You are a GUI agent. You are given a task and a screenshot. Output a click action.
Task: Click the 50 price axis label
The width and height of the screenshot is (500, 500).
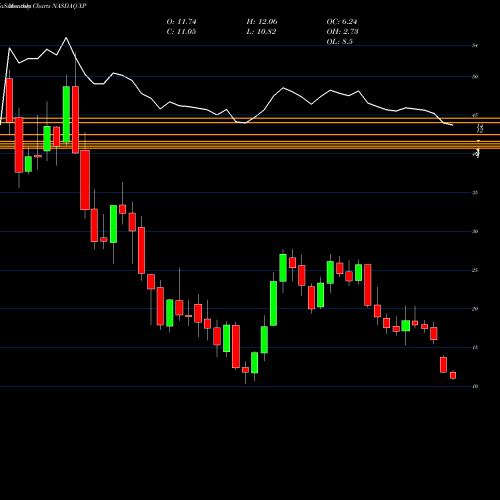475,77
